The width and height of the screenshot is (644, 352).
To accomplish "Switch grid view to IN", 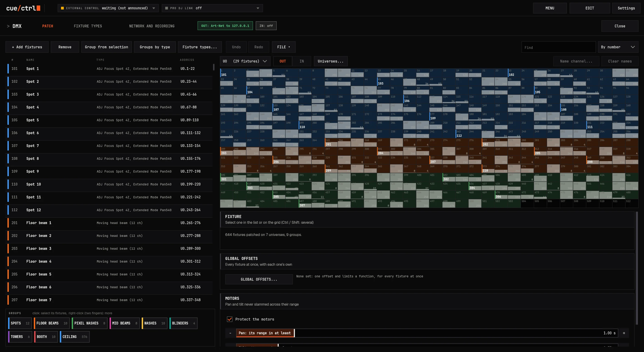I will [x=301, y=61].
